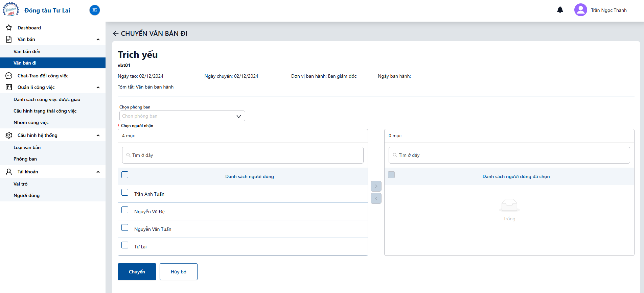Toggle select-all checkbox in selected users list

(x=391, y=175)
